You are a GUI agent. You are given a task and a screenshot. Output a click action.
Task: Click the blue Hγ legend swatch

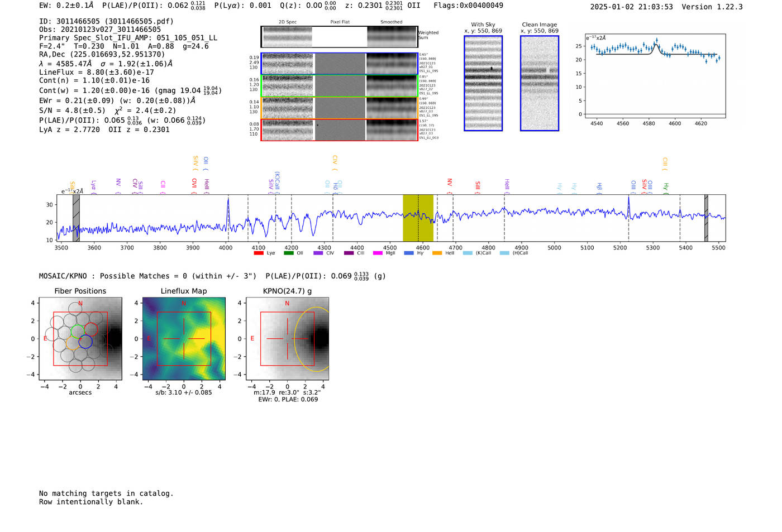pyautogui.click(x=409, y=253)
